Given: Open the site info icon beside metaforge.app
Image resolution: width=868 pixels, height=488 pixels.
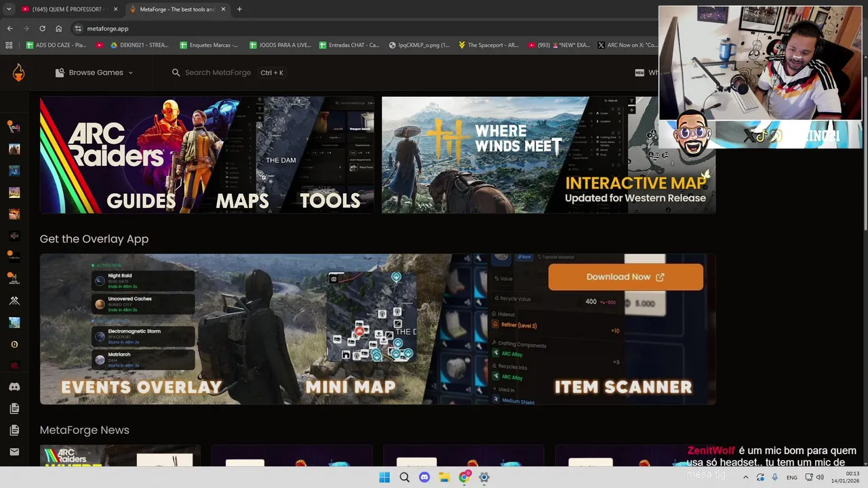Looking at the screenshot, I should click(x=78, y=28).
